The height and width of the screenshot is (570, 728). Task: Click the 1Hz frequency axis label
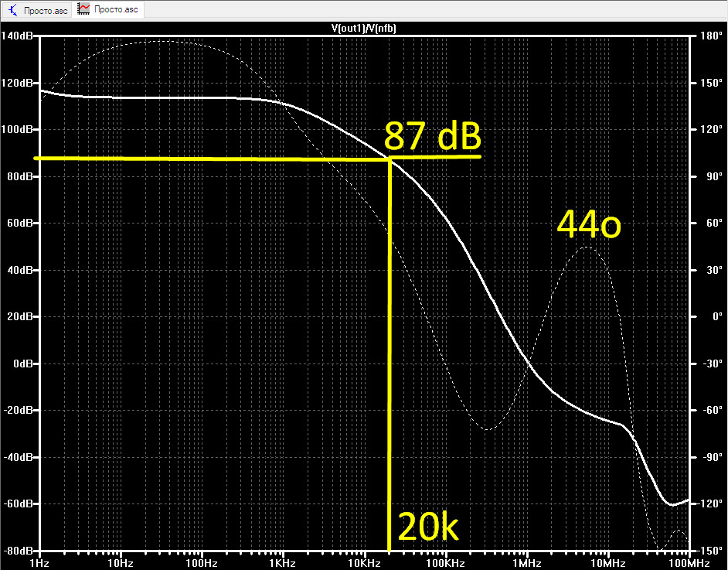click(39, 564)
